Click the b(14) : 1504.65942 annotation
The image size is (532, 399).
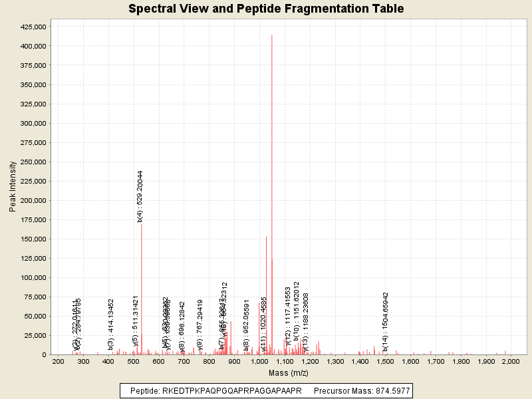pos(385,321)
